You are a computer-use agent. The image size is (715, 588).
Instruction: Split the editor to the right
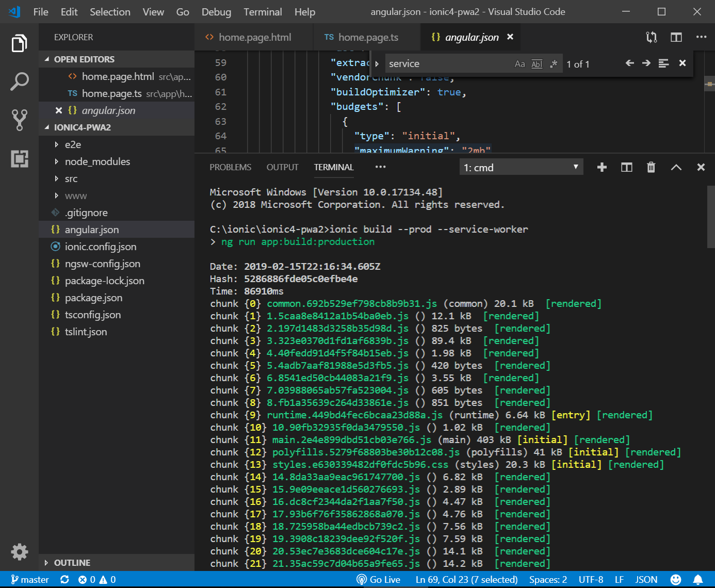[x=676, y=37]
